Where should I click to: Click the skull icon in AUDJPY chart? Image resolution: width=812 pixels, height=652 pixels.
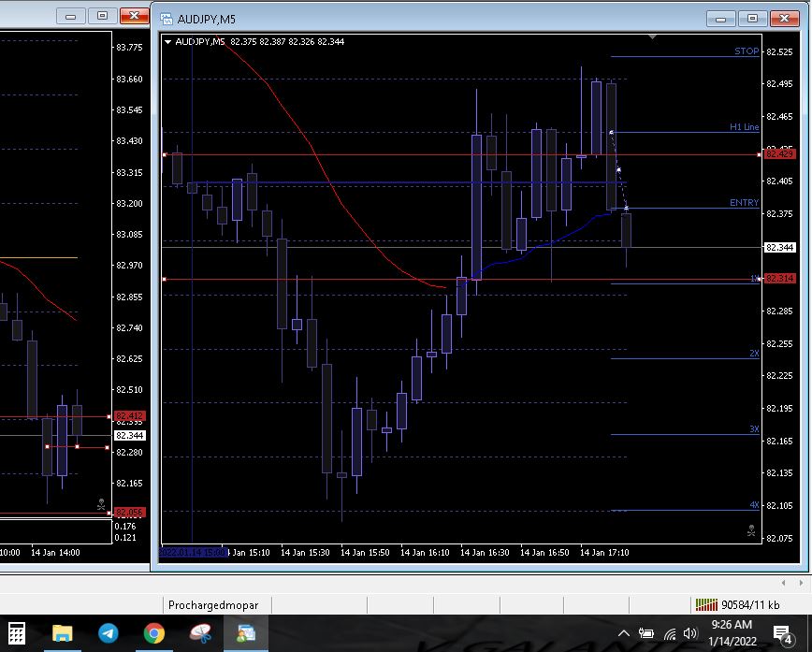750,530
